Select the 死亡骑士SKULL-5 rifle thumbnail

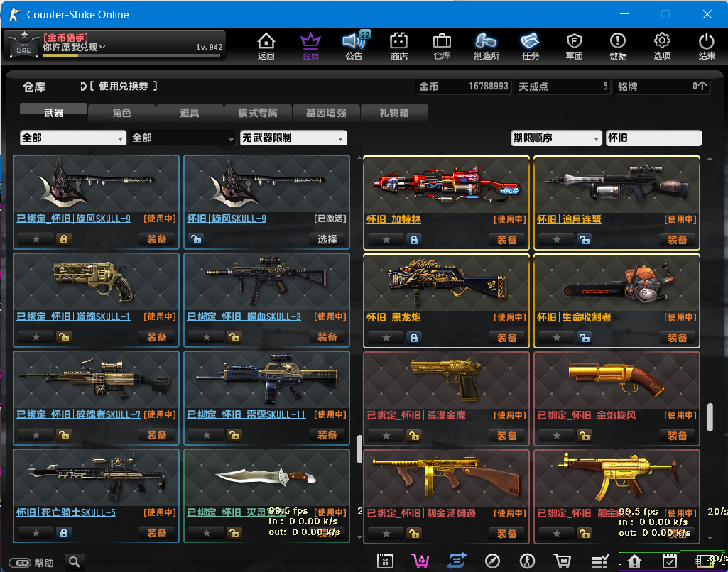(96, 478)
